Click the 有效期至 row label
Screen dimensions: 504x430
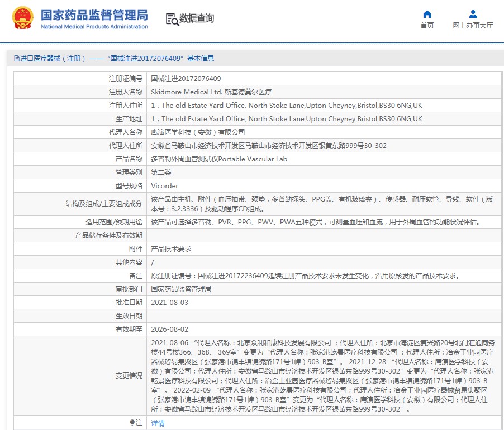(x=129, y=329)
